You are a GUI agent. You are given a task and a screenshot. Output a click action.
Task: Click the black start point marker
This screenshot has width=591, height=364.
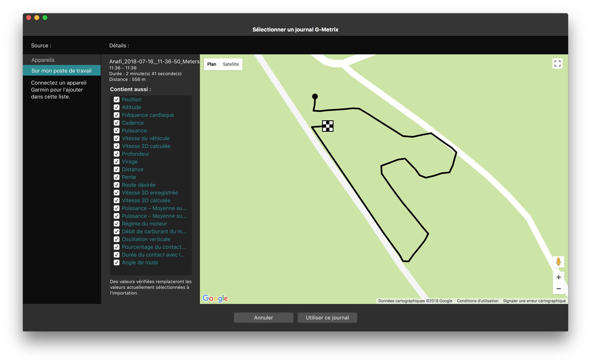(x=314, y=97)
